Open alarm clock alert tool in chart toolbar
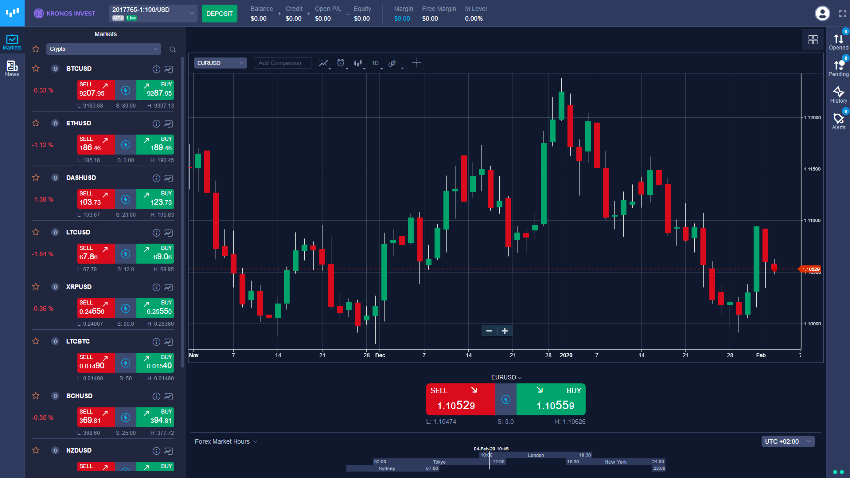Viewport: 850px width, 478px height. pyautogui.click(x=340, y=63)
